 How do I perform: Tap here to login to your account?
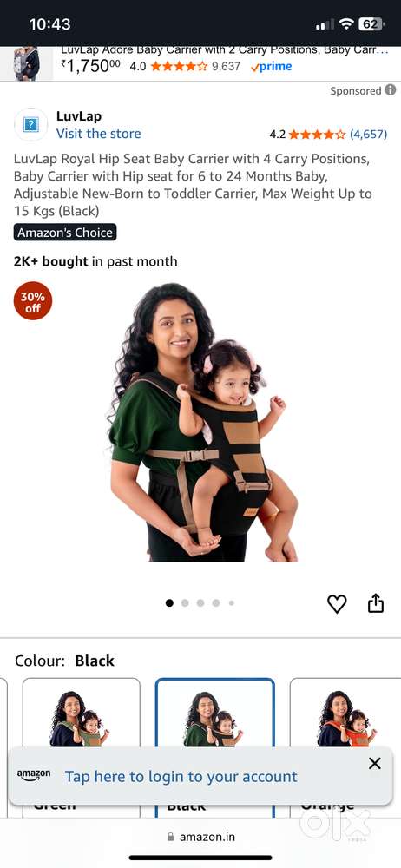pos(181,776)
